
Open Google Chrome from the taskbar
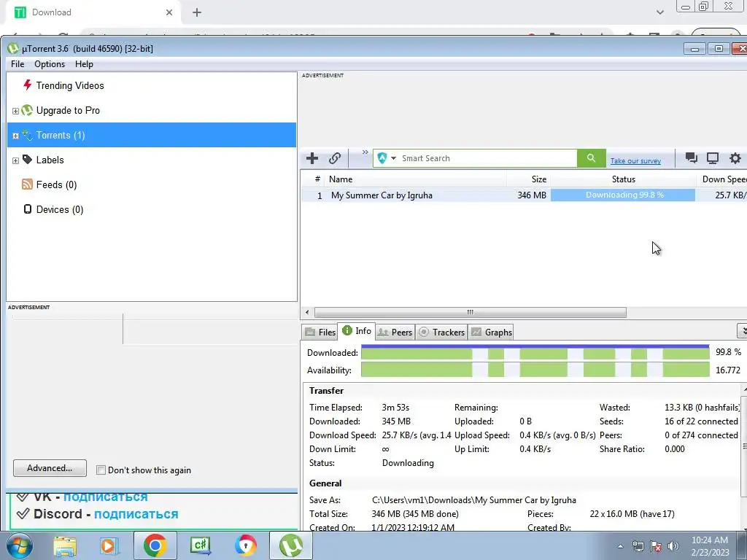point(155,545)
